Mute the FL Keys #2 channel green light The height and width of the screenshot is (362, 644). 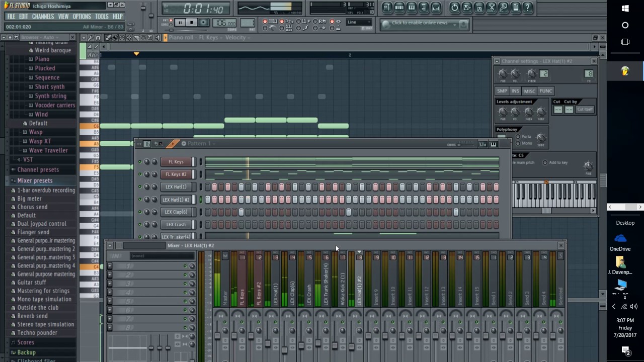[x=140, y=174]
